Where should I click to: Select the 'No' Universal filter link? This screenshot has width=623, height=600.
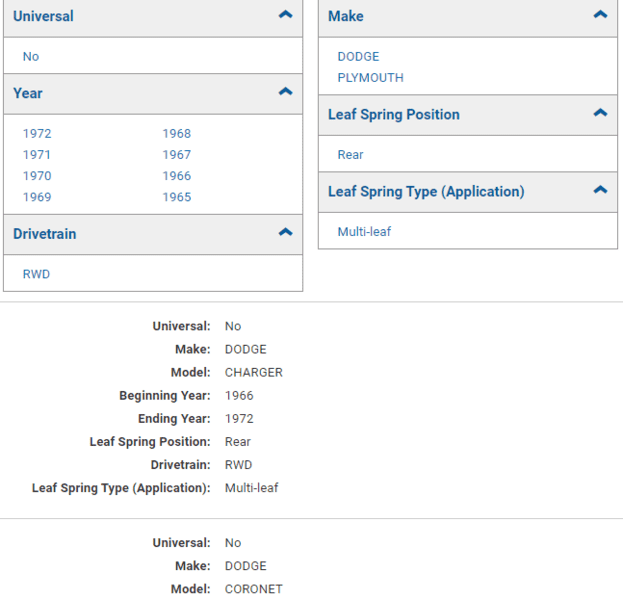31,56
